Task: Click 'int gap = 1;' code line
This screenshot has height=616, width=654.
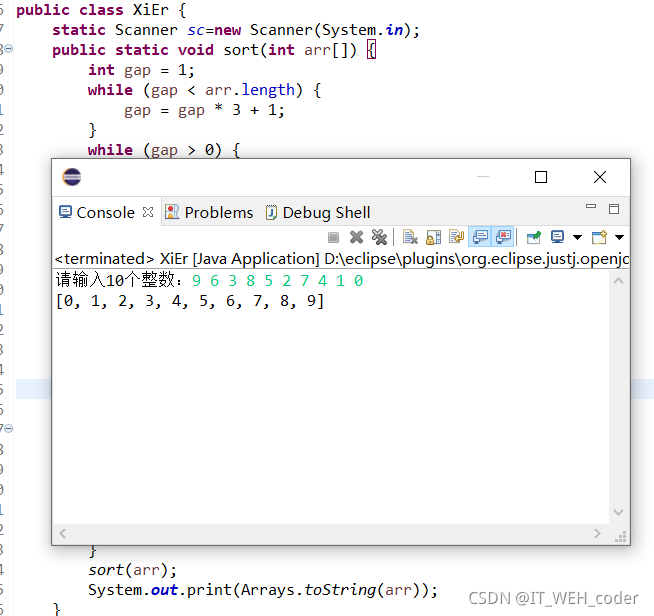Action: (x=141, y=70)
